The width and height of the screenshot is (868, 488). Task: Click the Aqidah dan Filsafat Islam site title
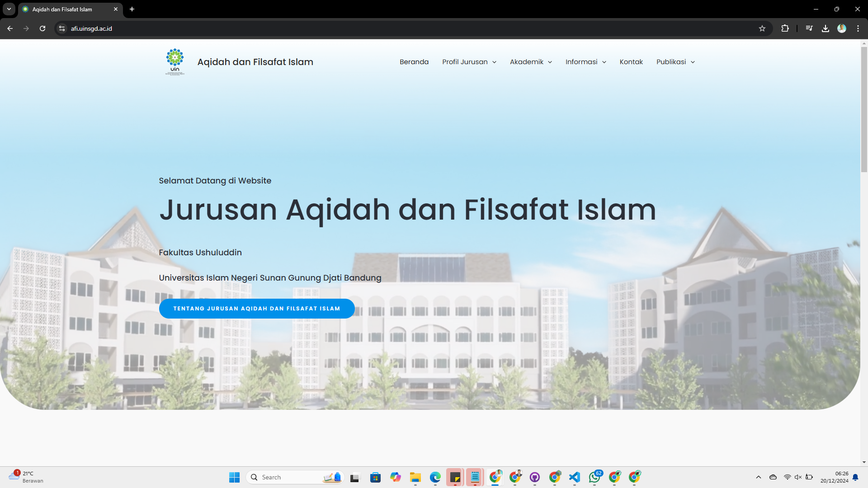pyautogui.click(x=255, y=62)
